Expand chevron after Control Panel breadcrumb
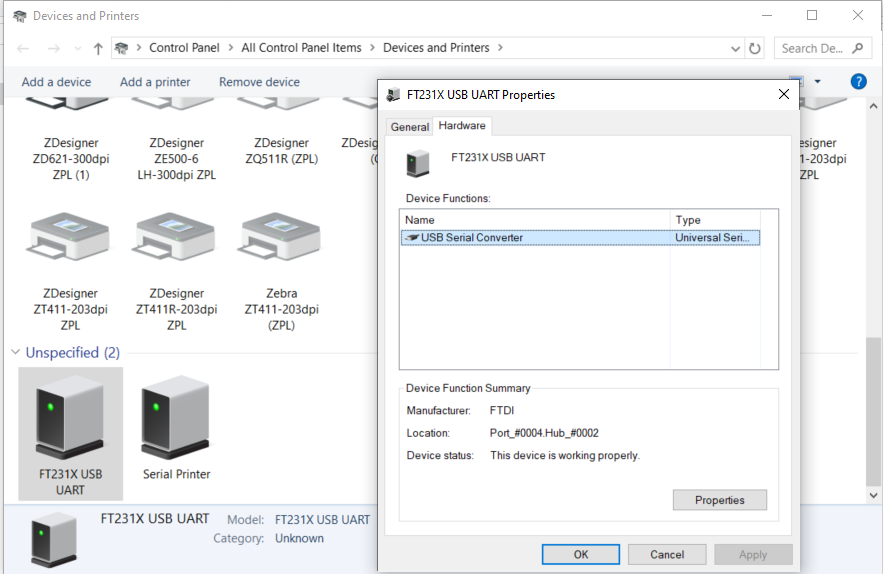The height and width of the screenshot is (574, 883). point(230,48)
